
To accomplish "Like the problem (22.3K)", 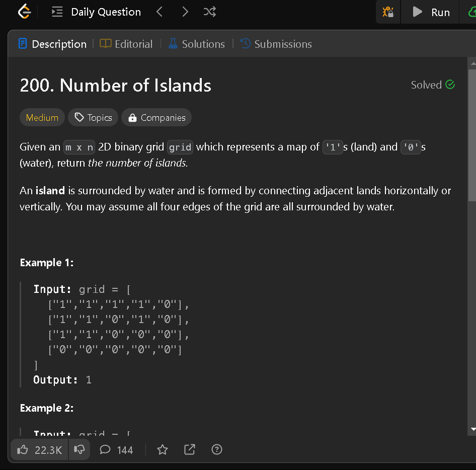I will pos(39,449).
